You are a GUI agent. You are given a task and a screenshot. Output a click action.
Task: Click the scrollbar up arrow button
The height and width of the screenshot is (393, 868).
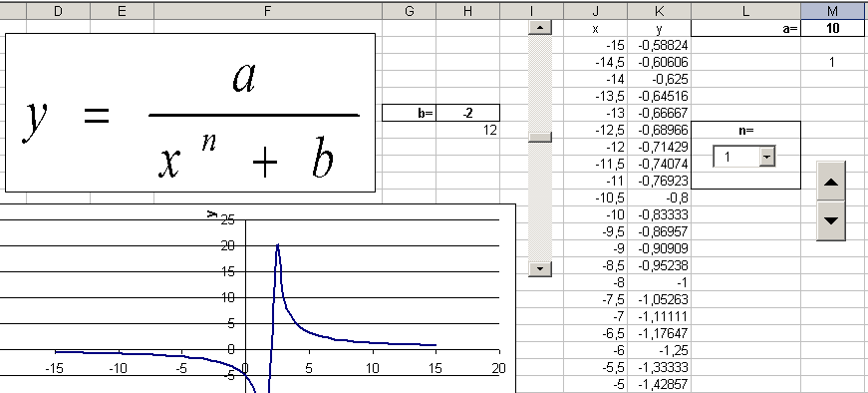540,27
